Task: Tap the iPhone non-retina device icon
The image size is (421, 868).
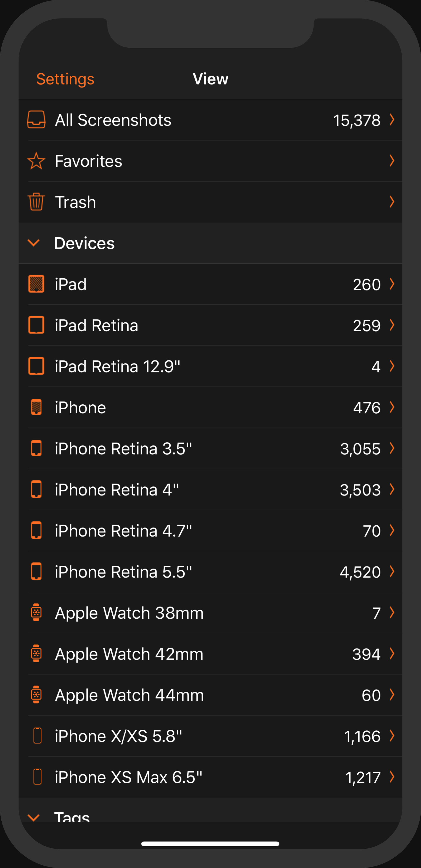Action: tap(36, 407)
